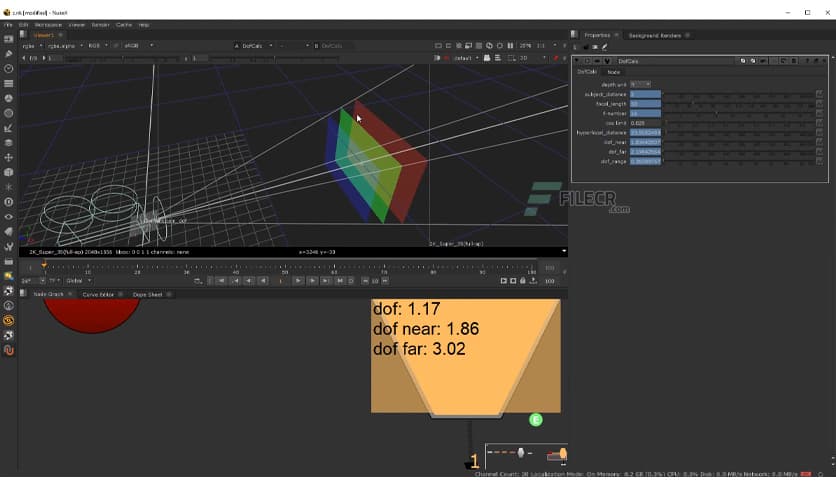The height and width of the screenshot is (484, 836).
Task: Open the Merge nodes toolbar menu
Action: tap(9, 143)
